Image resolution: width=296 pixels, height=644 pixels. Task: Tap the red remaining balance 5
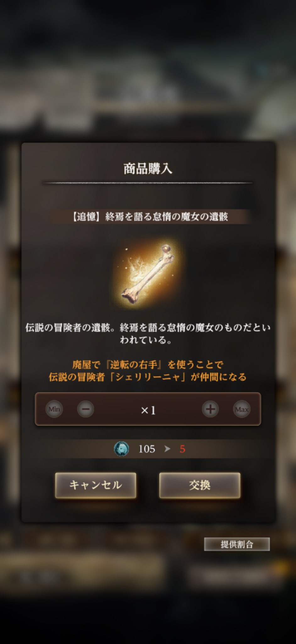[182, 449]
